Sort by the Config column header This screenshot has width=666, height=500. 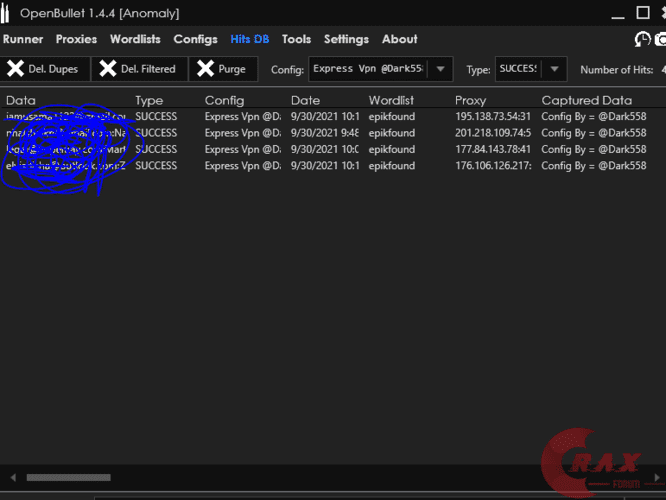tap(224, 100)
